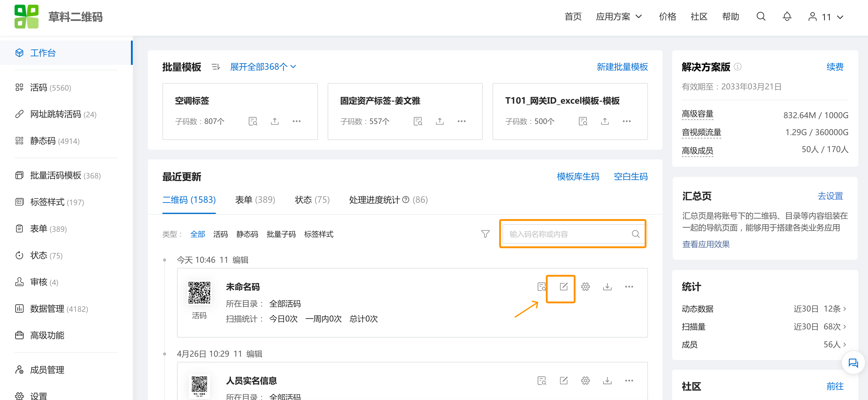868x400 pixels.
Task: Open 审核 (4) in sidebar
Action: 44,282
